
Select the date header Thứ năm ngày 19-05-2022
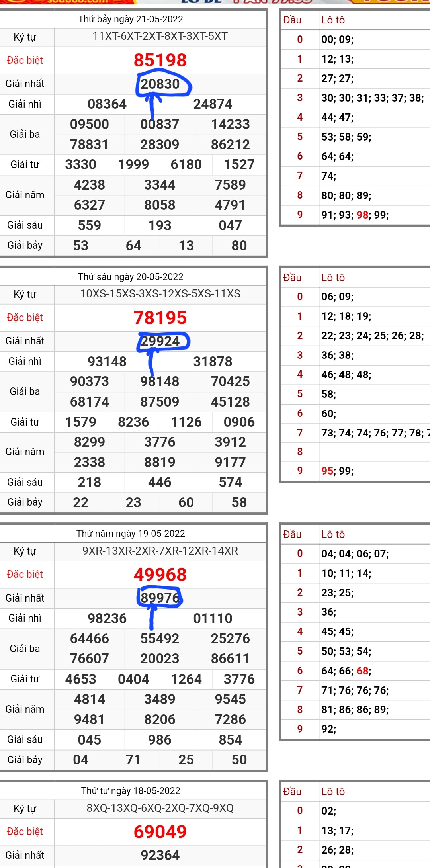click(x=131, y=534)
